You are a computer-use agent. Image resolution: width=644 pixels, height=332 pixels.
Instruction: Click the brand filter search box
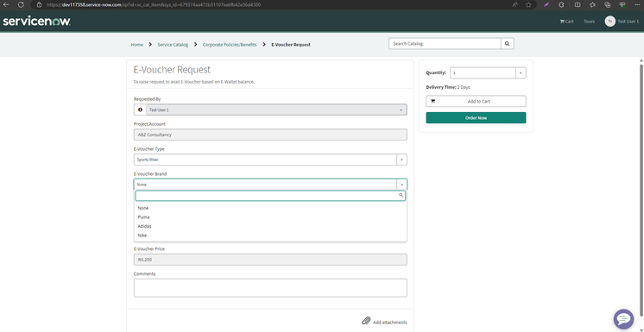click(x=270, y=196)
